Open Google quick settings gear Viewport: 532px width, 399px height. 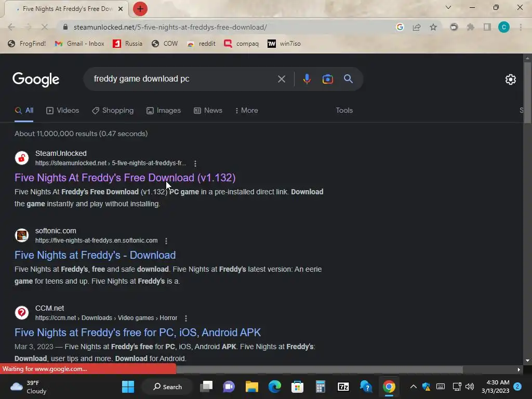tap(511, 79)
